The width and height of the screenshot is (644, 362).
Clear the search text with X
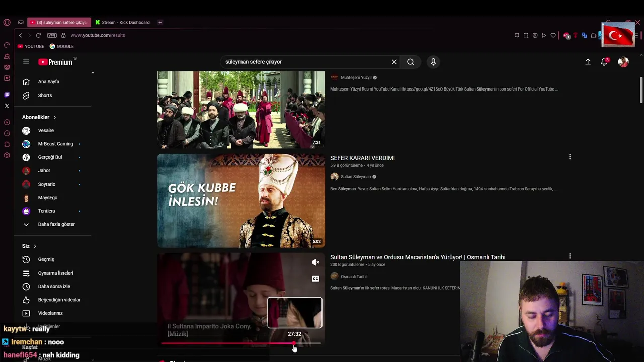point(394,62)
